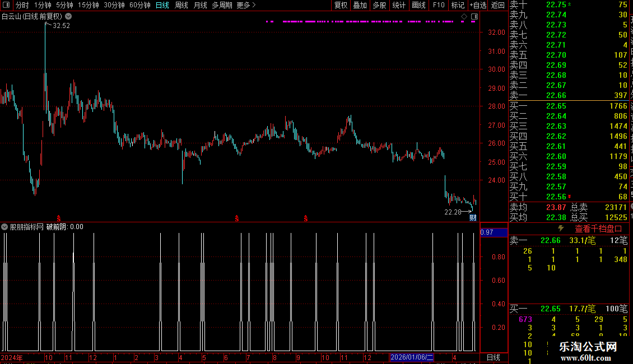633x364 pixels.
Task: Click the 总买 volume 12525
Action: (x=616, y=217)
